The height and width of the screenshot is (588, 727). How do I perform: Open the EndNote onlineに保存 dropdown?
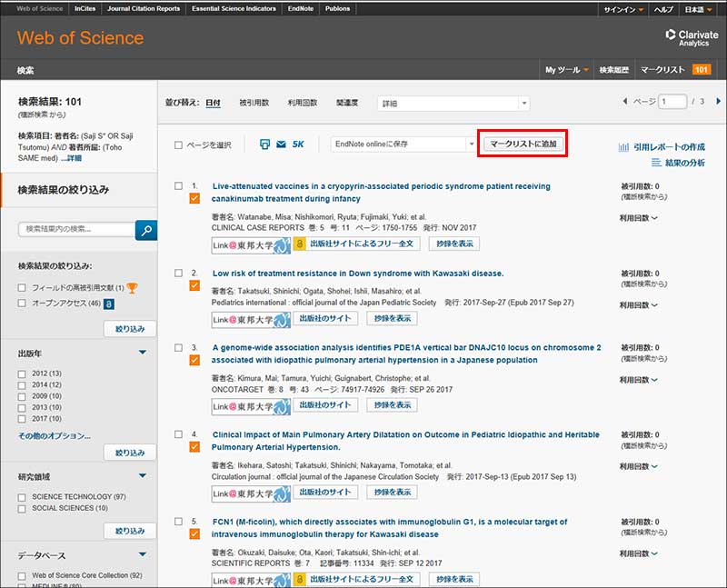coord(403,145)
